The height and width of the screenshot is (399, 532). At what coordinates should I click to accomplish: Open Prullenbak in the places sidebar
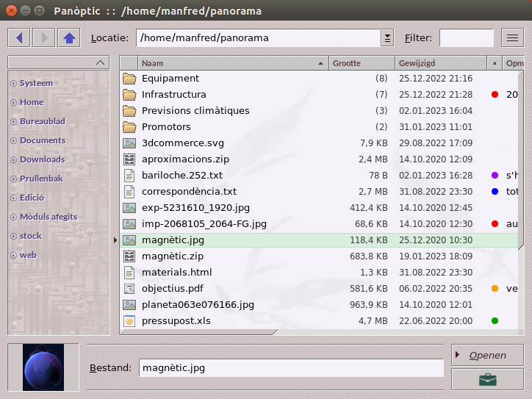pyautogui.click(x=41, y=179)
